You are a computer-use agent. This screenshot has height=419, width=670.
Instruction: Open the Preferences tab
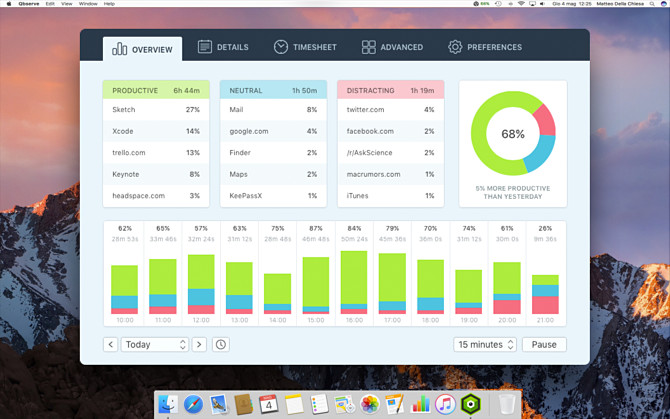tap(485, 47)
